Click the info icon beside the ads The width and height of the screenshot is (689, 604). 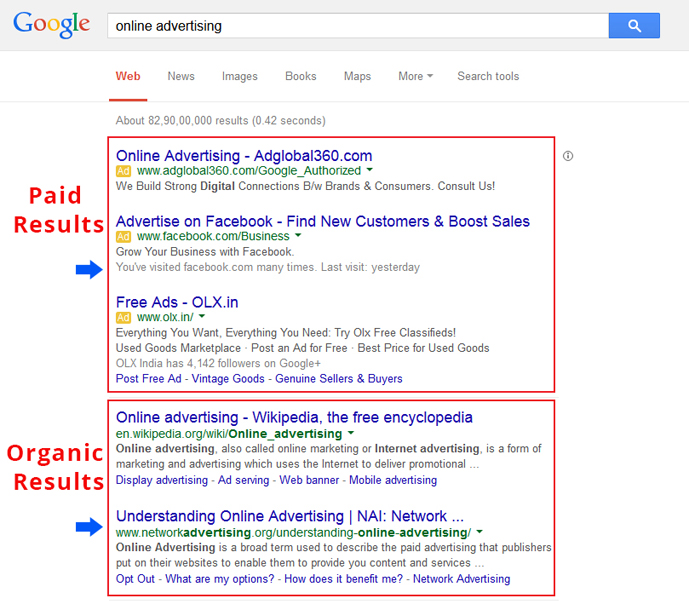click(x=568, y=156)
